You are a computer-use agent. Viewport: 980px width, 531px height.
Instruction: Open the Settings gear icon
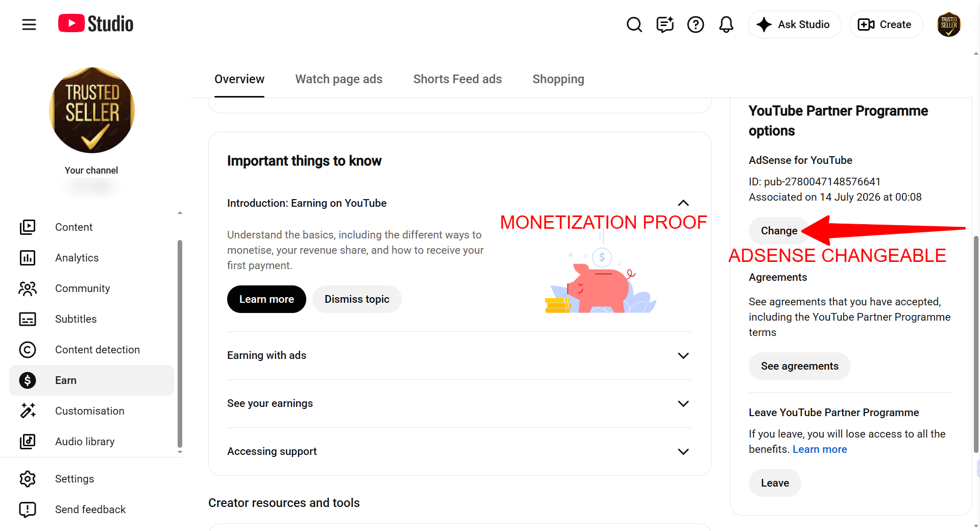pos(28,479)
